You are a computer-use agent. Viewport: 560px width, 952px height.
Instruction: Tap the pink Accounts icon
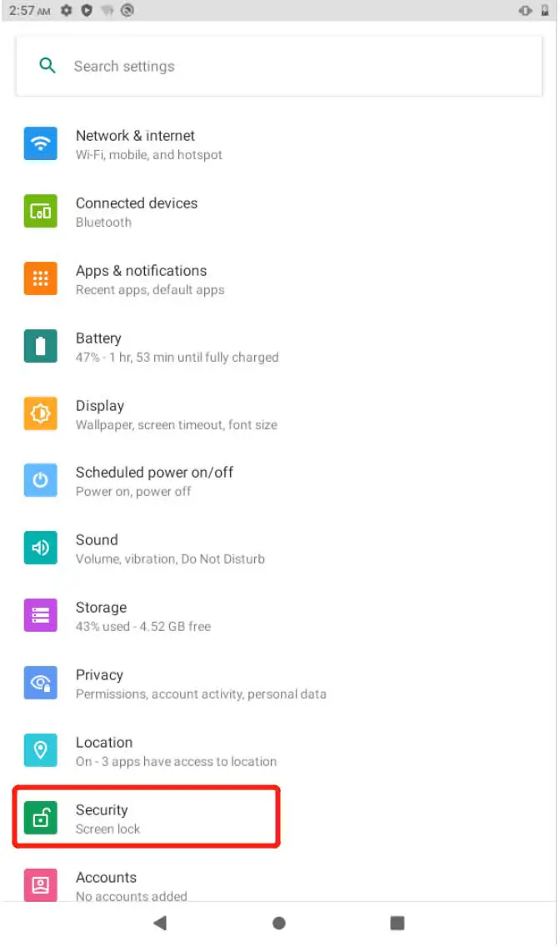(41, 884)
